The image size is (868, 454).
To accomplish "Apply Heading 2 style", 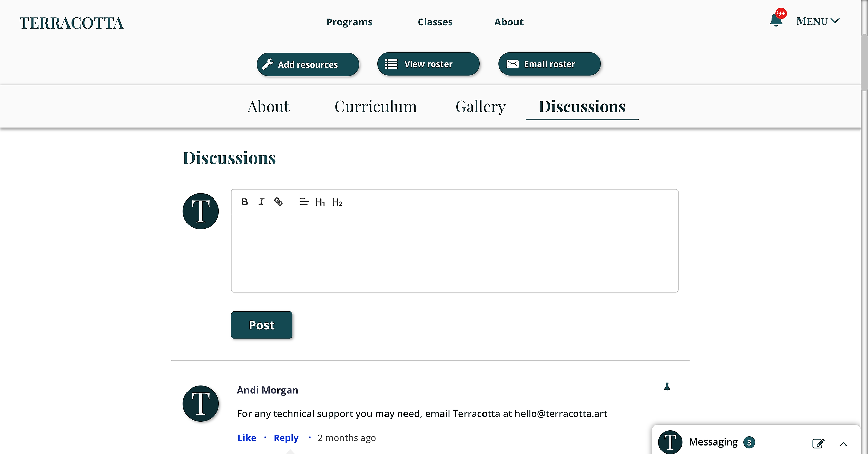I will (337, 202).
